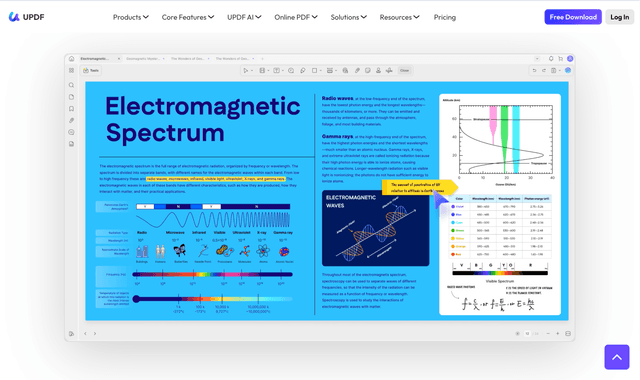The image size is (640, 380).
Task: Select the stamp tool icon
Action: (x=378, y=71)
